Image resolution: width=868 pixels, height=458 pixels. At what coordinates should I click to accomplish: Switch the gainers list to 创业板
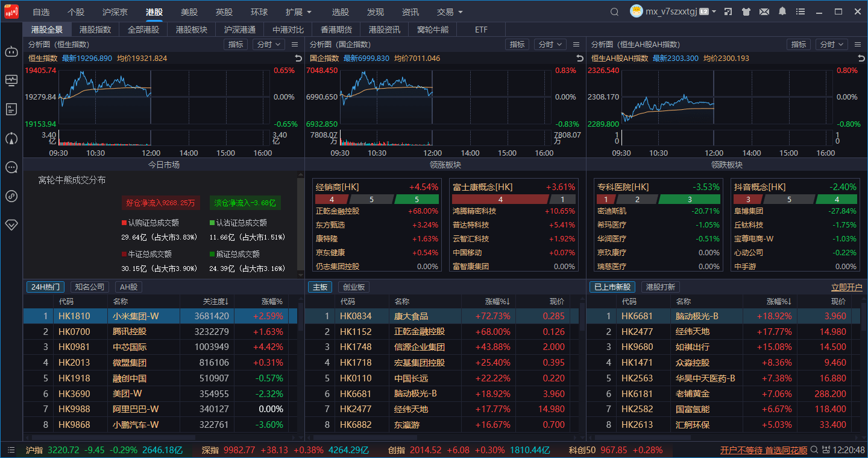point(353,287)
